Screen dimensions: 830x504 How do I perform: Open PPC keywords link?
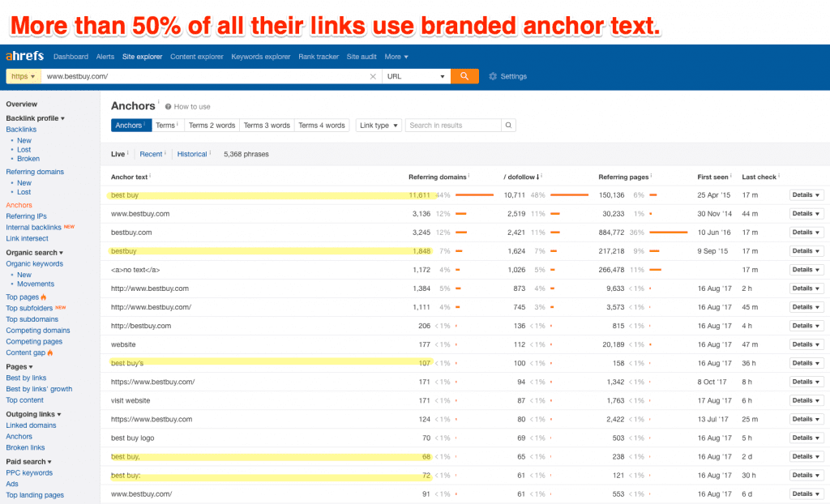(x=29, y=472)
